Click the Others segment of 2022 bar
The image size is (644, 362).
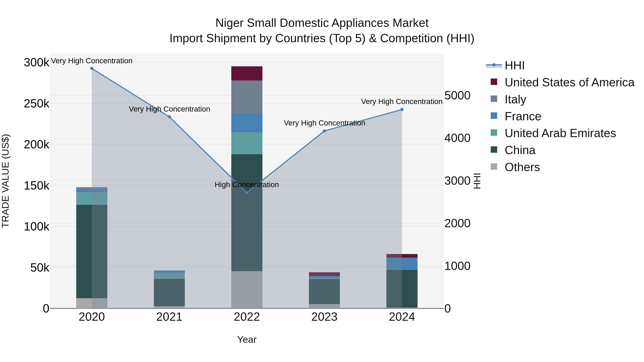247,290
